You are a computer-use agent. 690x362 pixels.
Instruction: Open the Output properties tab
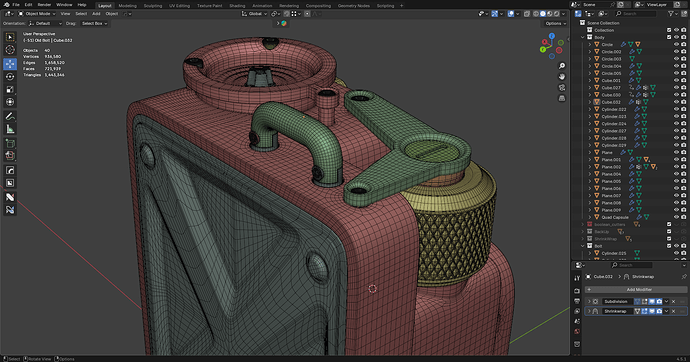577,301
